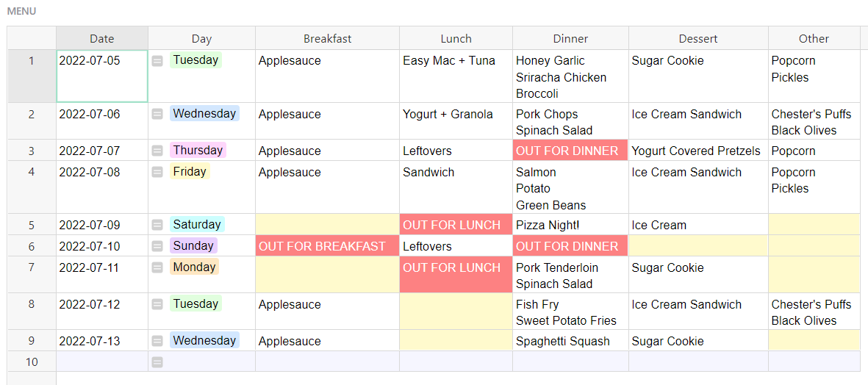Viewport: 868px width, 385px height.
Task: Open record card icon for row 3
Action: pos(157,151)
